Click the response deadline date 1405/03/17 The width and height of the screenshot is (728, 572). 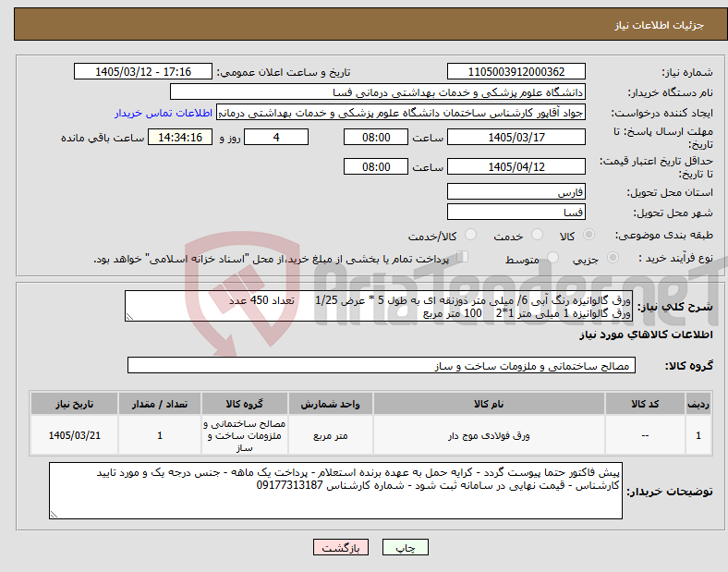pyautogui.click(x=516, y=137)
